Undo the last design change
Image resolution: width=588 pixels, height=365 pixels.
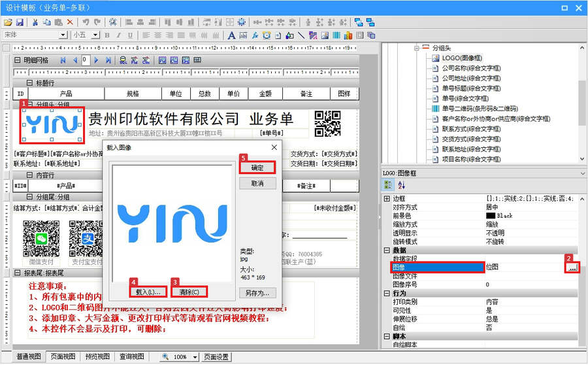(86, 22)
